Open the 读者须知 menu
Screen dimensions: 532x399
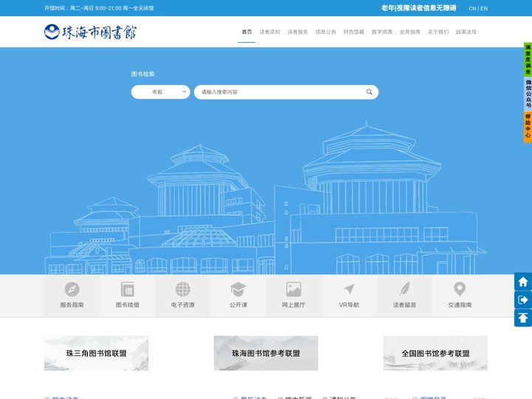(x=270, y=32)
